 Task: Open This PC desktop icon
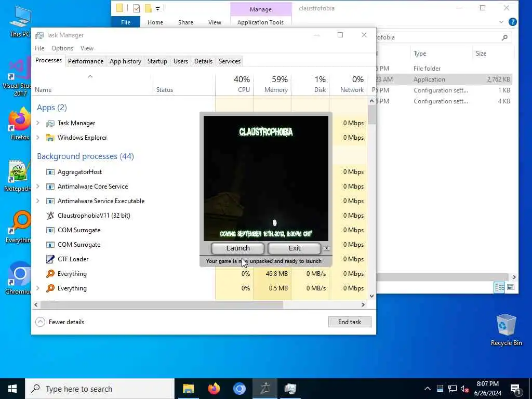pos(20,21)
